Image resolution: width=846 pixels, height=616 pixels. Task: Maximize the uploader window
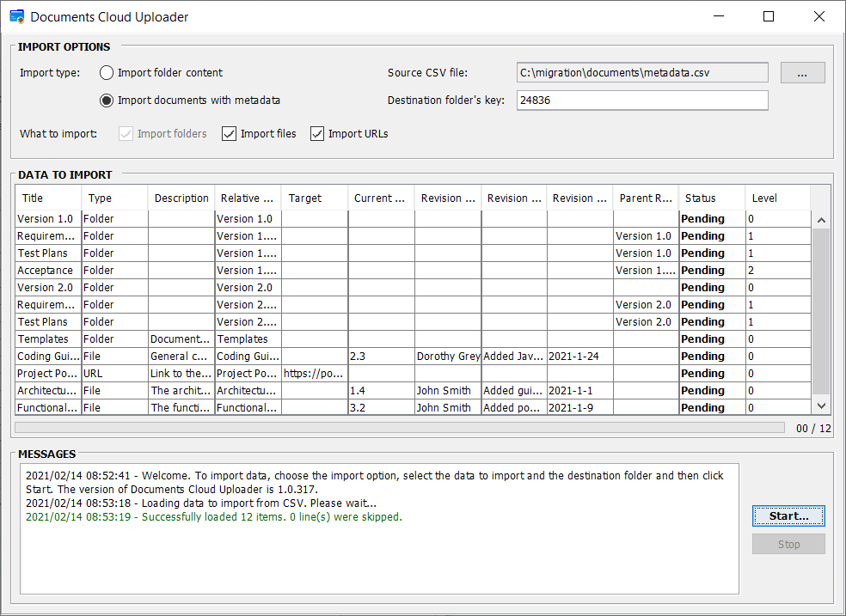[769, 16]
